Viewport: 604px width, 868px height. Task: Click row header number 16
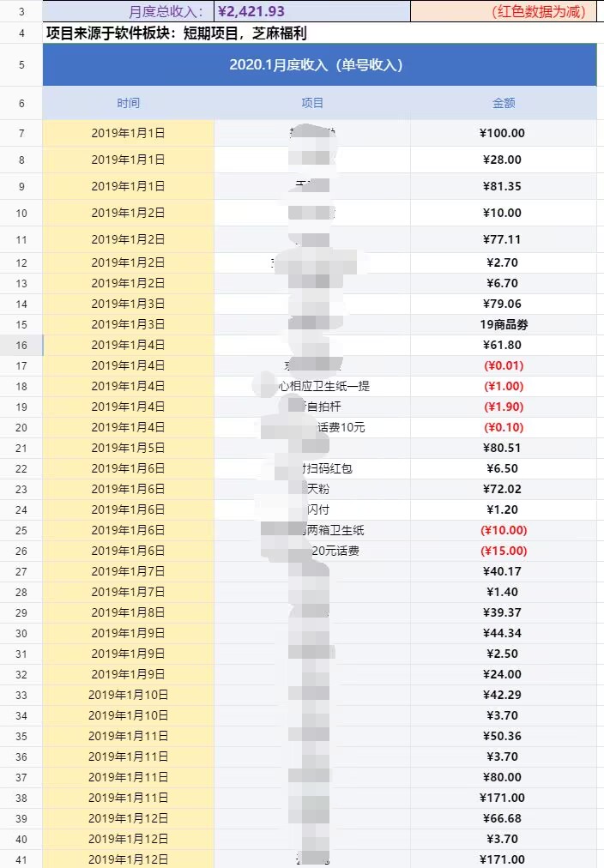coord(21,345)
